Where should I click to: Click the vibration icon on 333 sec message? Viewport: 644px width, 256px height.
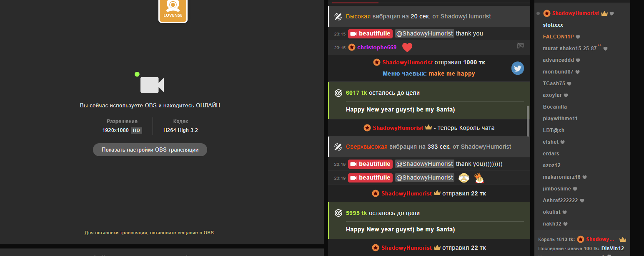[338, 147]
